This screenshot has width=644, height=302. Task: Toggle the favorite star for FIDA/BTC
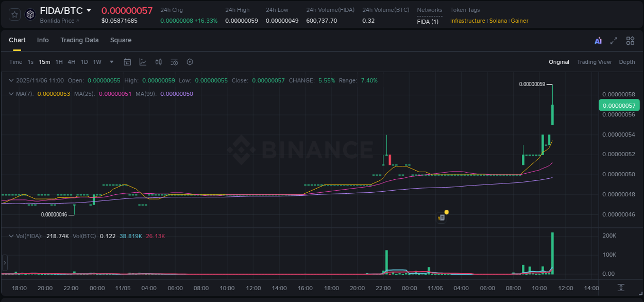pos(14,14)
